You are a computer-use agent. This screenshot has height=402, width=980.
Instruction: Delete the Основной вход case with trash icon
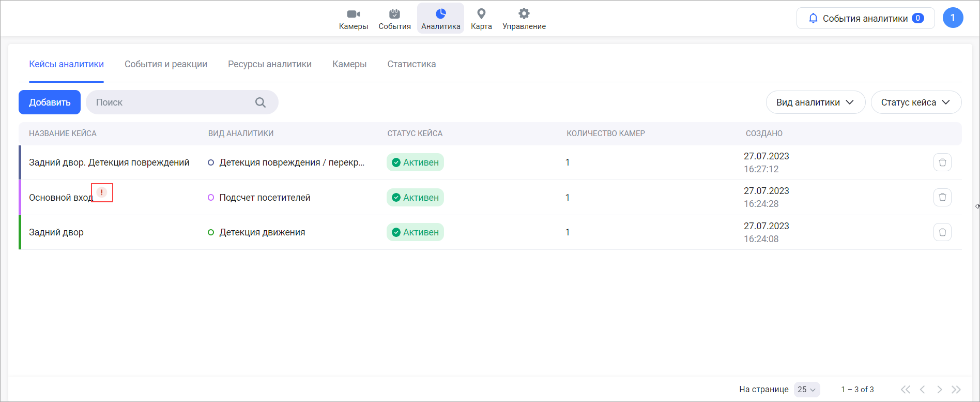click(x=942, y=197)
